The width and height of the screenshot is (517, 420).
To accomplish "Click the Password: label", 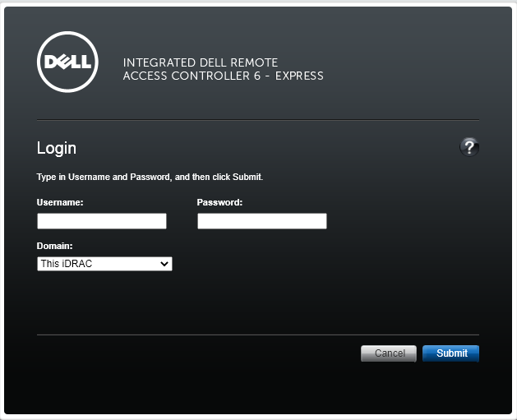I will tap(219, 202).
